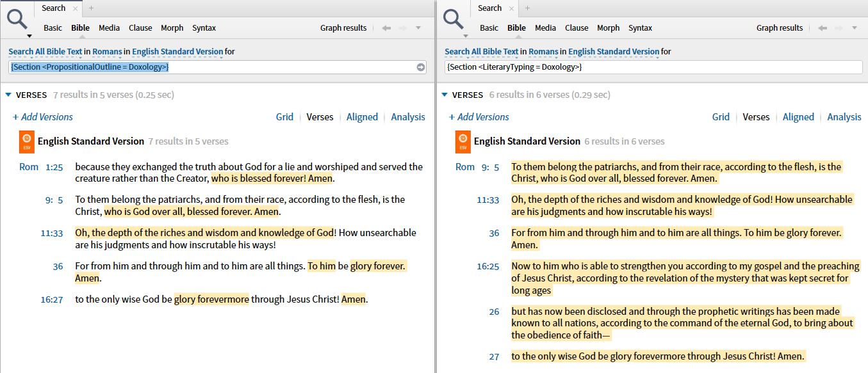Screen dimensions: 868x373
Task: Click 'English Standard Version' heading in left results
Action: (91, 141)
